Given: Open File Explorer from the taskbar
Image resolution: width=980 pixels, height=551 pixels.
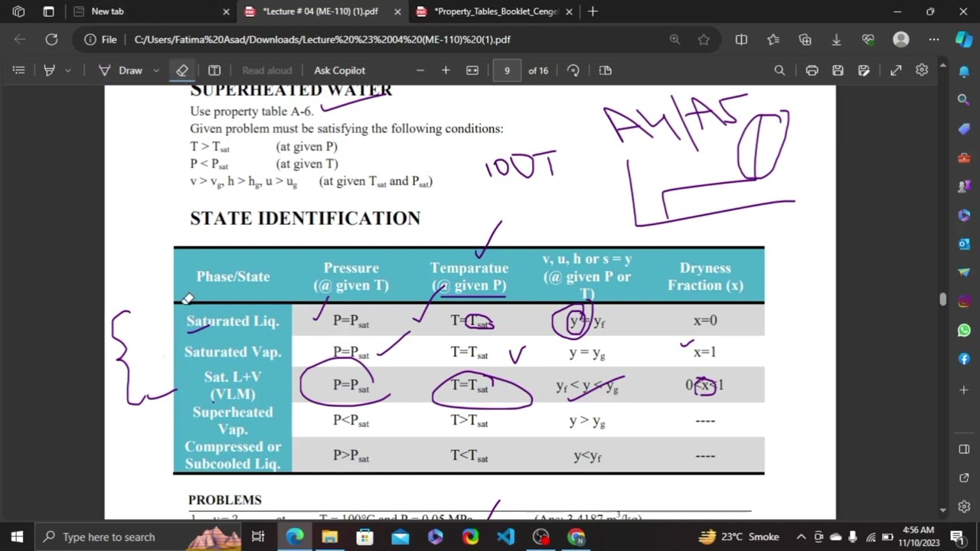Looking at the screenshot, I should coord(329,536).
